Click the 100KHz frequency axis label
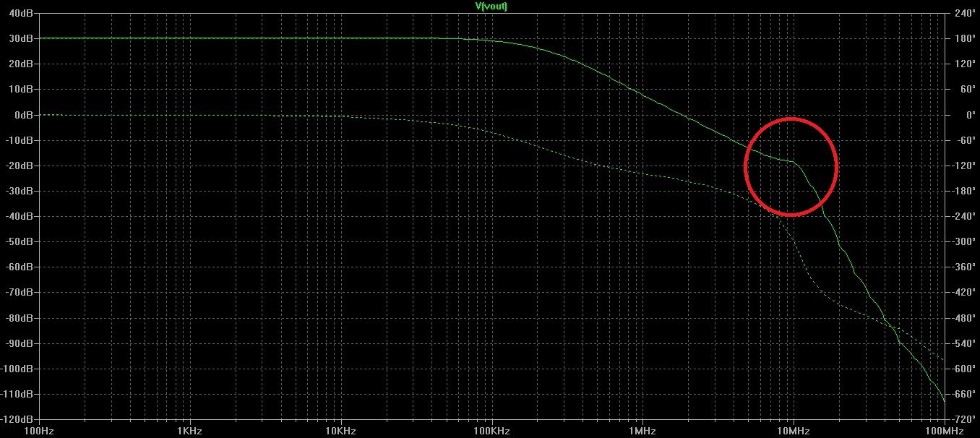Image resolution: width=980 pixels, height=438 pixels. click(491, 431)
